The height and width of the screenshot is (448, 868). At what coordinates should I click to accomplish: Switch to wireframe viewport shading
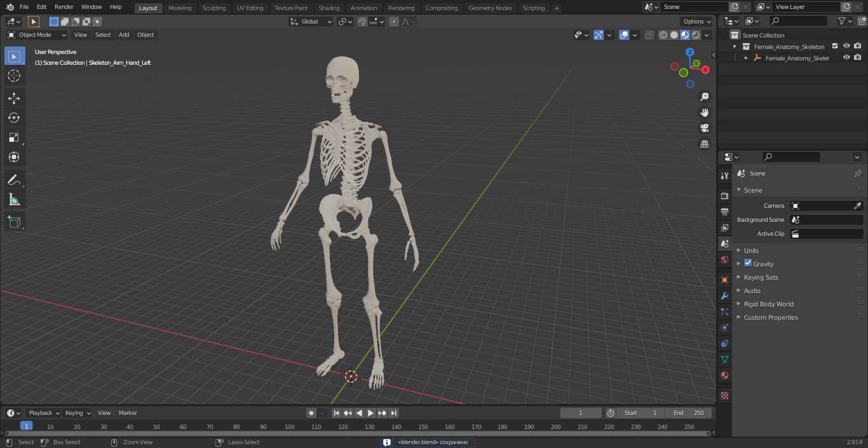pos(663,35)
